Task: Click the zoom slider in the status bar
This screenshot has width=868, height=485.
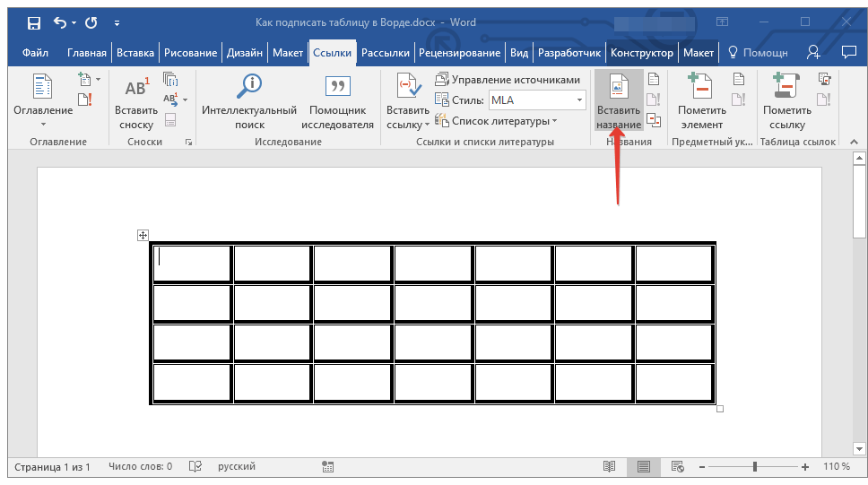Action: [x=755, y=467]
